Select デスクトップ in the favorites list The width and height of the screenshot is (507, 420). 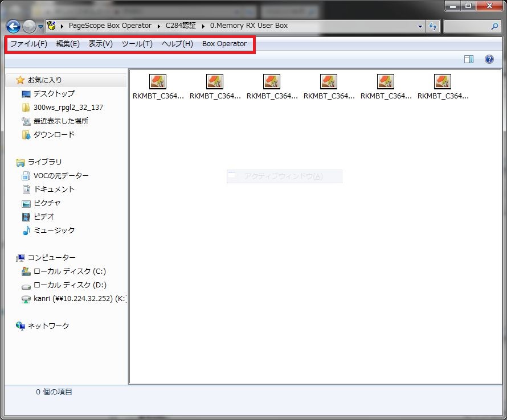click(54, 93)
